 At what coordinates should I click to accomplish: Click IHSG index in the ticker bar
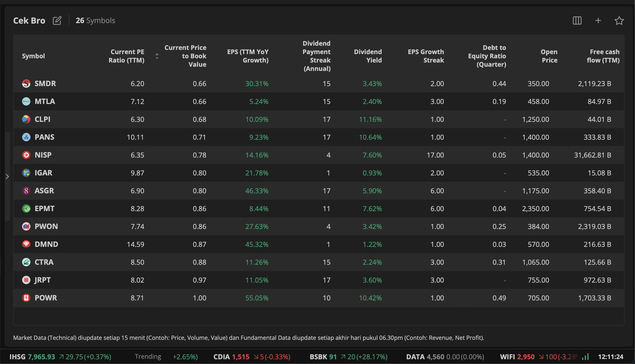tap(60, 357)
